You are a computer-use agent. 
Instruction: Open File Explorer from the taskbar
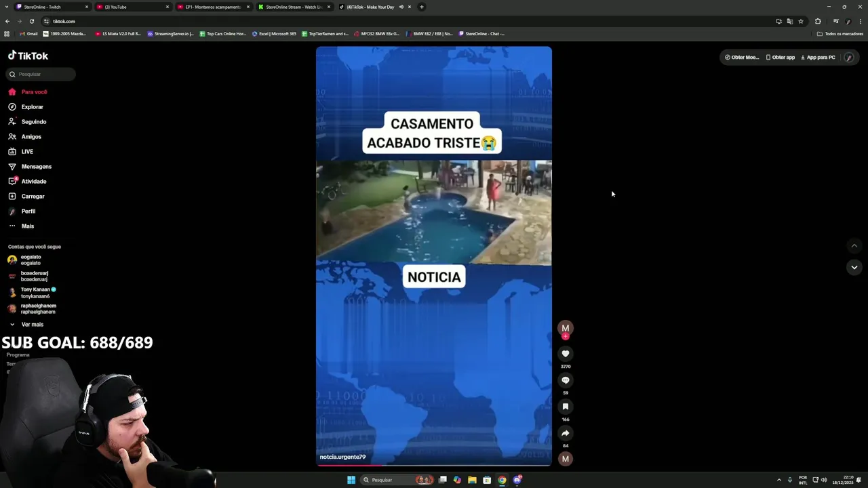472,480
